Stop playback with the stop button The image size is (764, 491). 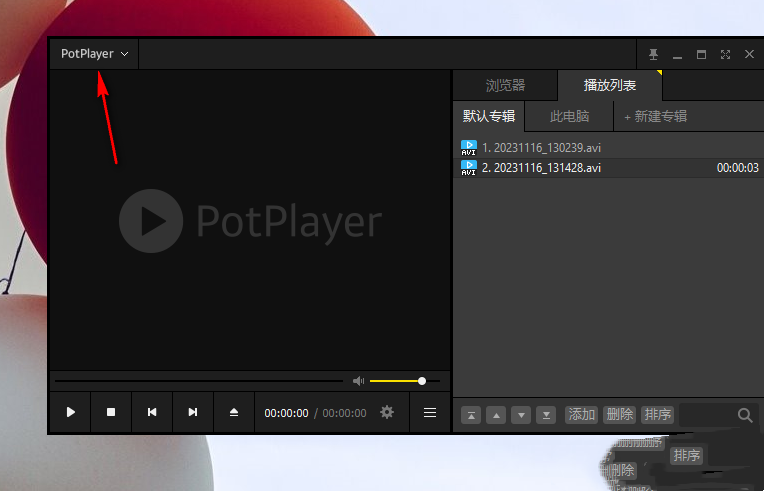click(111, 412)
